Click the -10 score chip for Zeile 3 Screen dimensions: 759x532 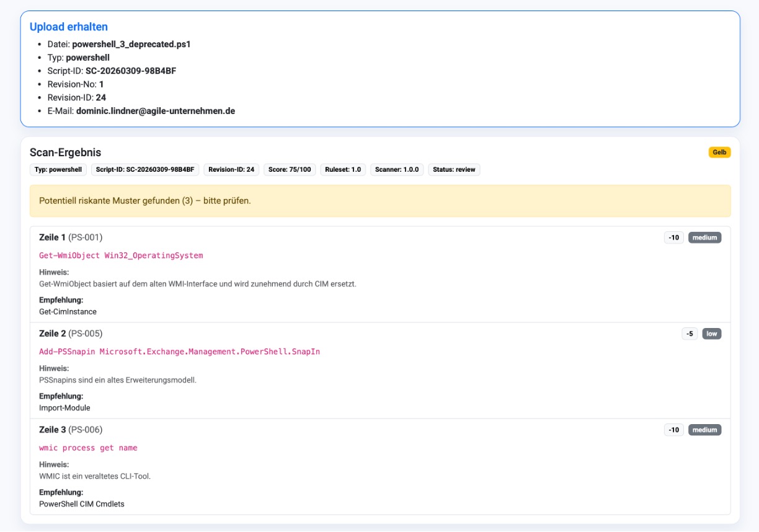tap(673, 430)
